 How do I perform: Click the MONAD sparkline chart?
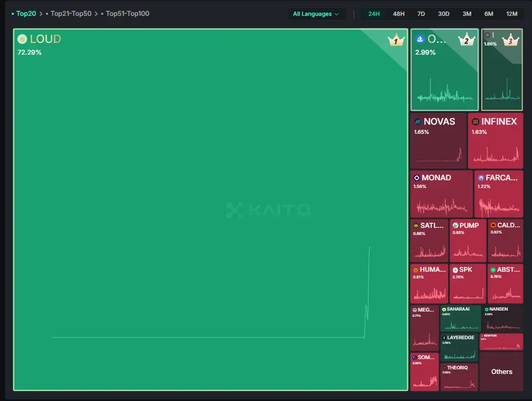442,206
